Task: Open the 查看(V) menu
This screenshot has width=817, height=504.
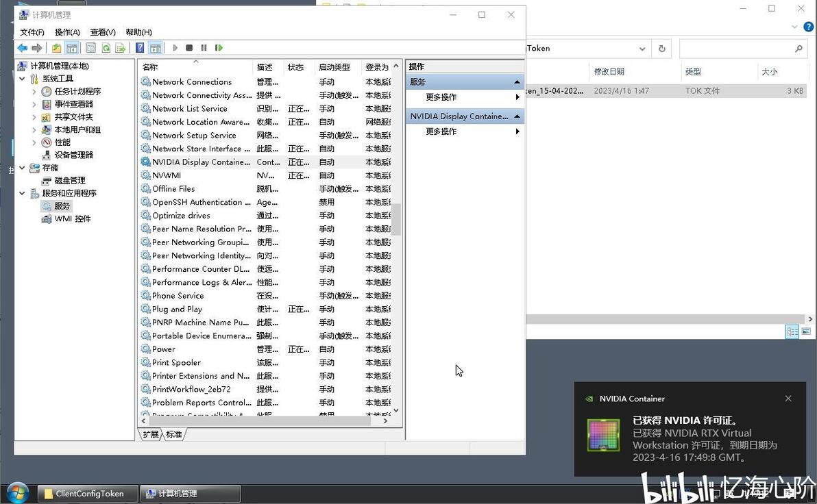Action: pos(103,32)
